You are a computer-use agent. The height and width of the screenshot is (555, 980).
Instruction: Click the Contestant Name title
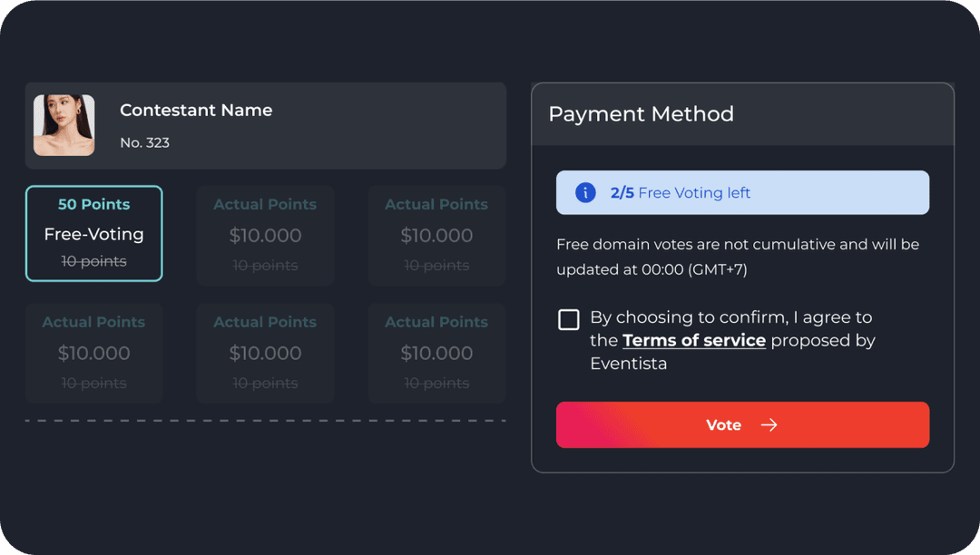[x=196, y=111]
